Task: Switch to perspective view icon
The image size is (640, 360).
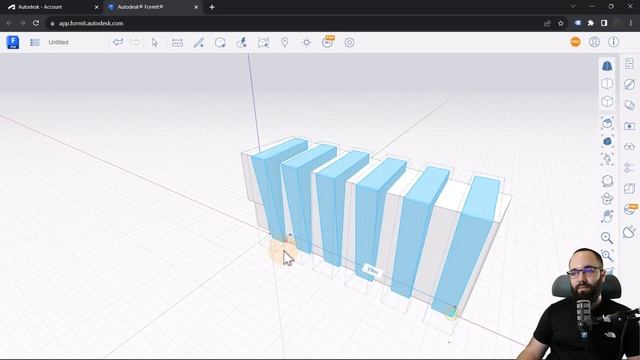Action: [607, 66]
